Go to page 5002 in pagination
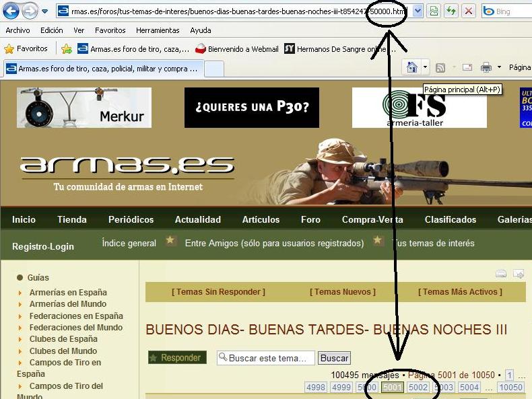The image size is (532, 399). pyautogui.click(x=418, y=387)
